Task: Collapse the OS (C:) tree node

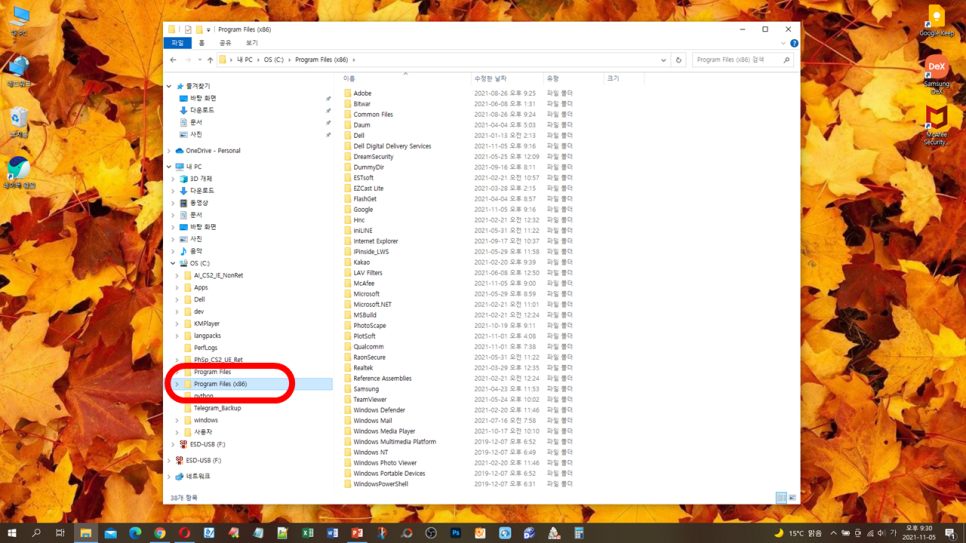Action: tap(173, 263)
